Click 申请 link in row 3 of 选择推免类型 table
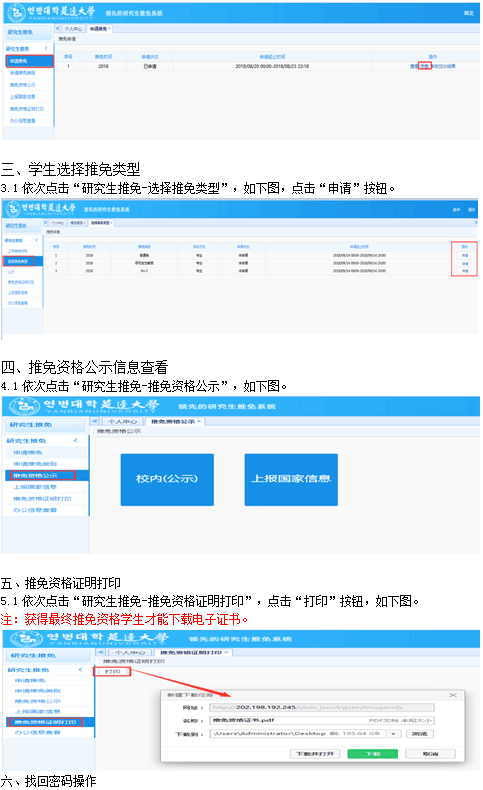This screenshot has height=790, width=483. point(465,271)
